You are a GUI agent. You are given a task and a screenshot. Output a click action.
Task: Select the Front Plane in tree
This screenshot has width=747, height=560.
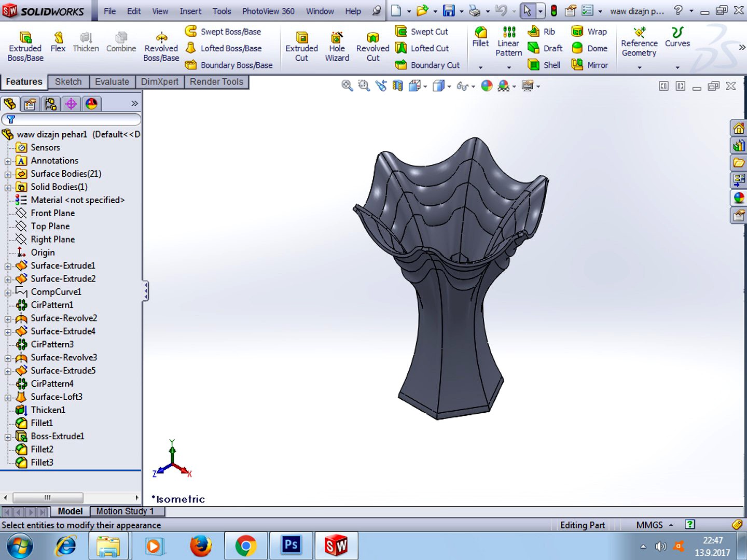(52, 213)
